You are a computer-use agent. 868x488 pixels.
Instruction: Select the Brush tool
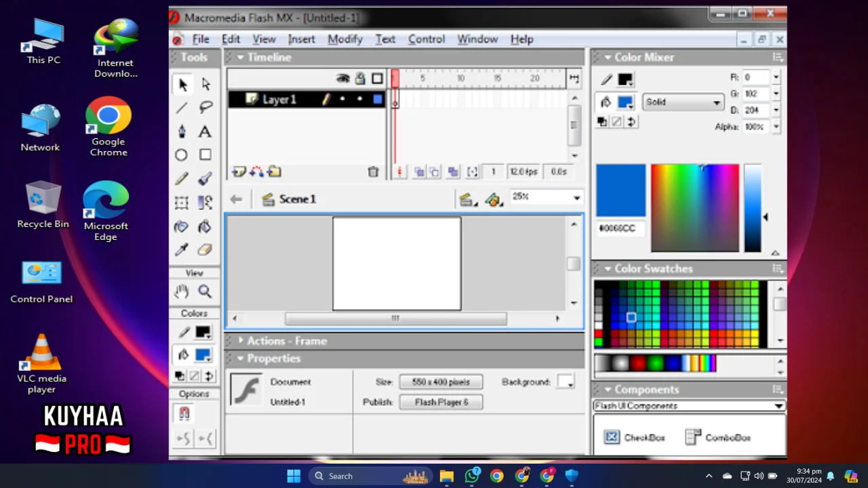pyautogui.click(x=205, y=179)
